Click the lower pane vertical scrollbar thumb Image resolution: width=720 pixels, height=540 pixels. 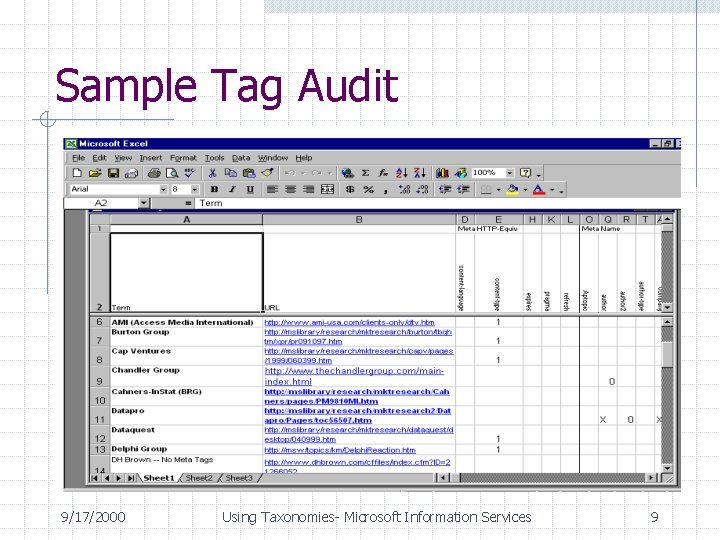tap(667, 354)
